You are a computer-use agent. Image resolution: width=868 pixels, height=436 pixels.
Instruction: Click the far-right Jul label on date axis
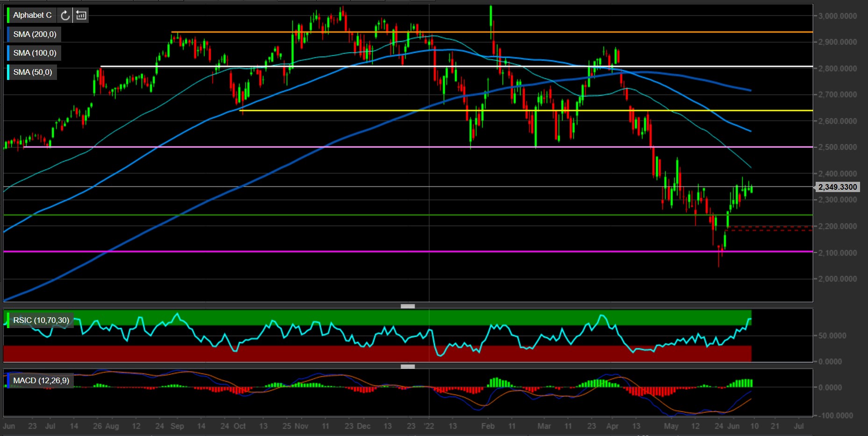click(x=799, y=426)
